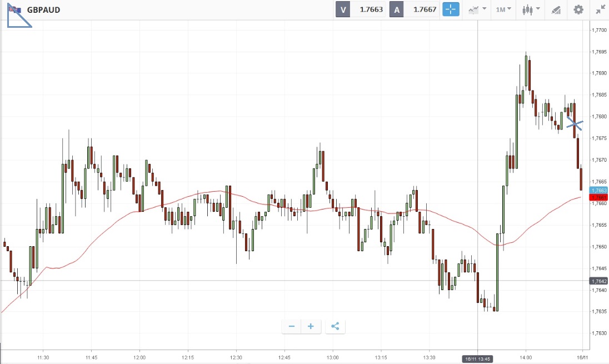609x364 pixels.
Task: Zoom in the chart with plus button
Action: (x=311, y=326)
